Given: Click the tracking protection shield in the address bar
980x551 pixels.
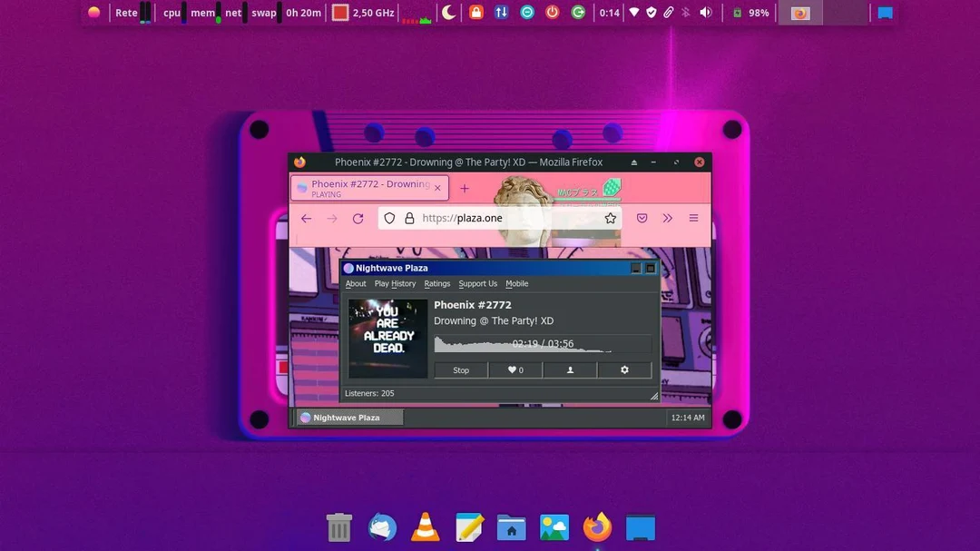Looking at the screenshot, I should [389, 218].
